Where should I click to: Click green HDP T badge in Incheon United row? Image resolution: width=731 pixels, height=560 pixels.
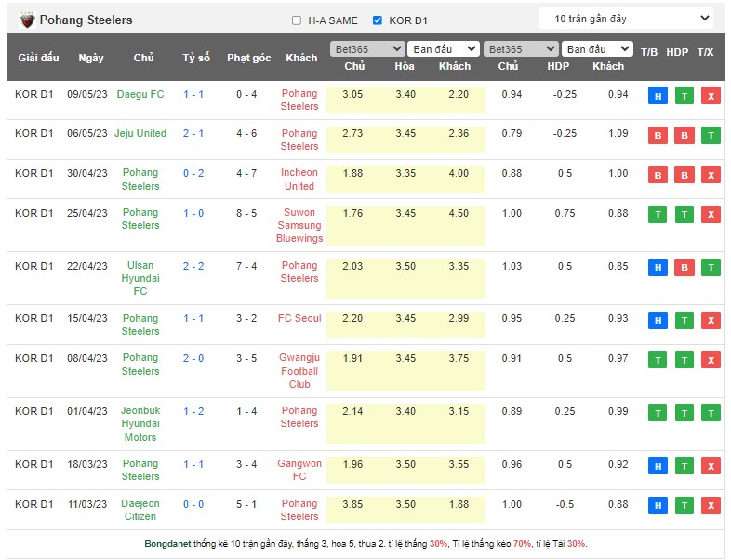pos(684,175)
